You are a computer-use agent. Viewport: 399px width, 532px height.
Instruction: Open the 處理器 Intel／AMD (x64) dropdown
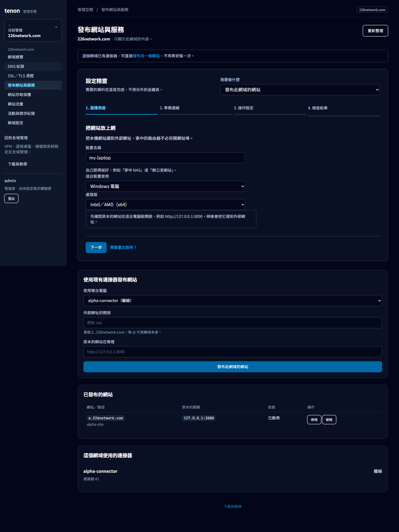pos(165,205)
